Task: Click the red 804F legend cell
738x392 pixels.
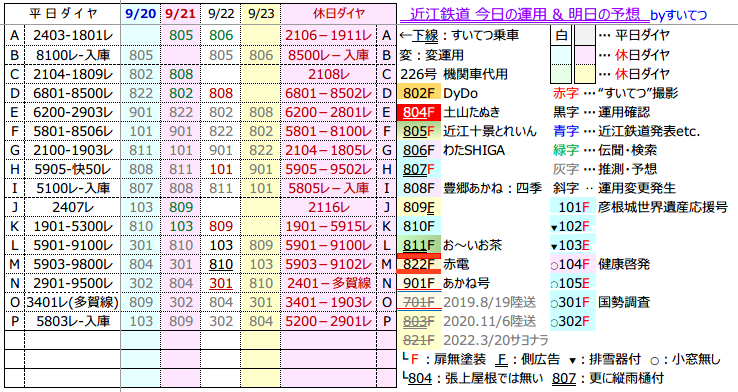Action: point(419,112)
